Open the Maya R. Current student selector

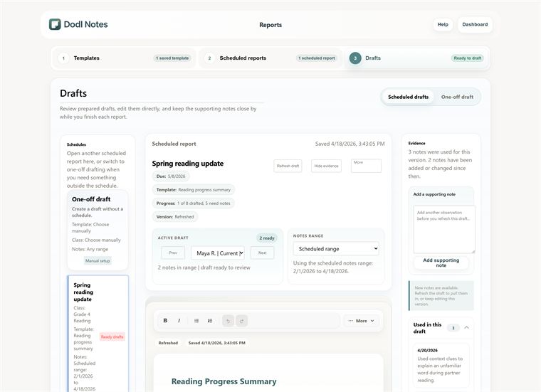click(x=218, y=253)
